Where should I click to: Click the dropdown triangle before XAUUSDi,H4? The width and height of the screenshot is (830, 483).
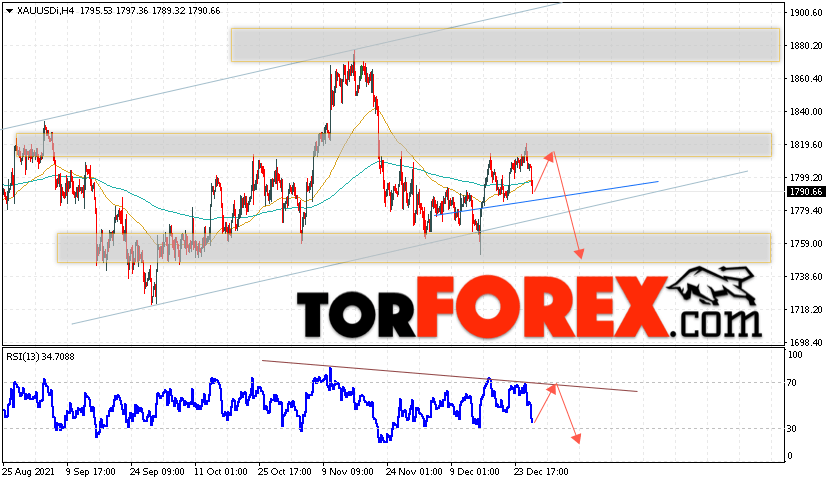tap(9, 11)
